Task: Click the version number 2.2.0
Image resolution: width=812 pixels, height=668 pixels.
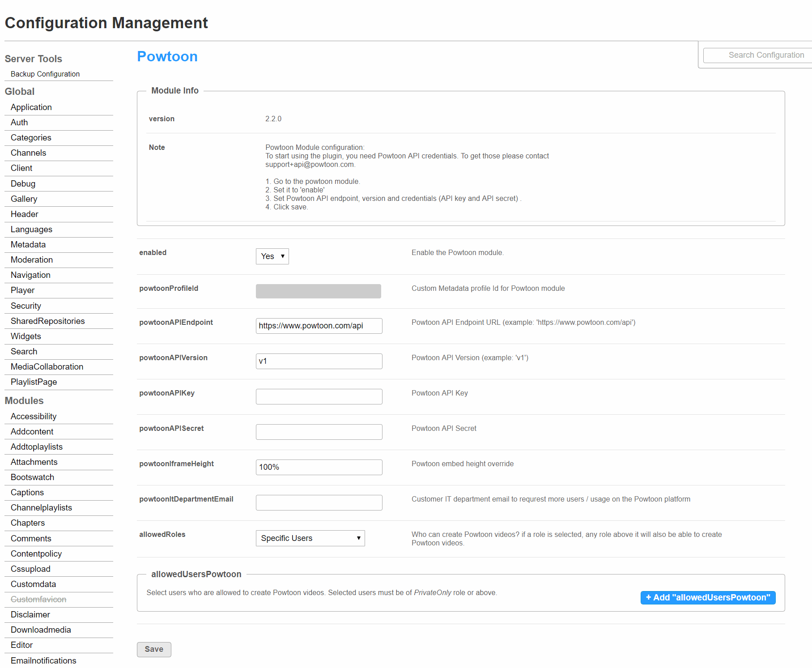Action: point(273,119)
